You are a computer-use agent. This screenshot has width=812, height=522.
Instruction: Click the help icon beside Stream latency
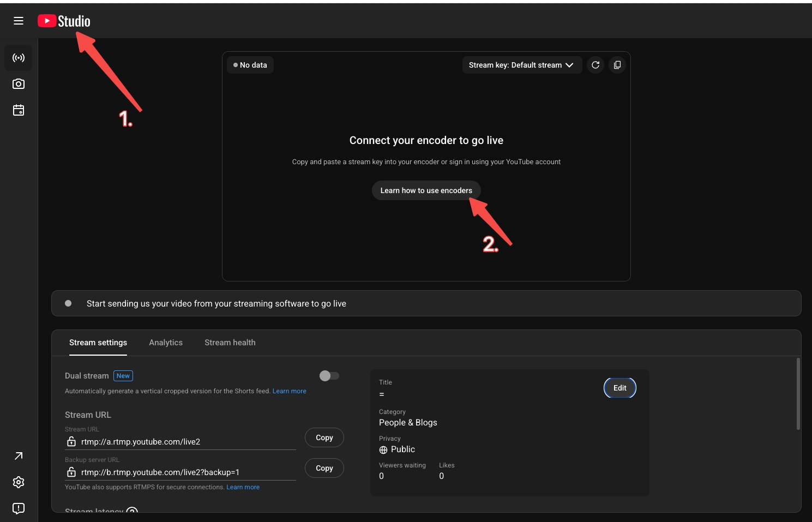pyautogui.click(x=132, y=511)
